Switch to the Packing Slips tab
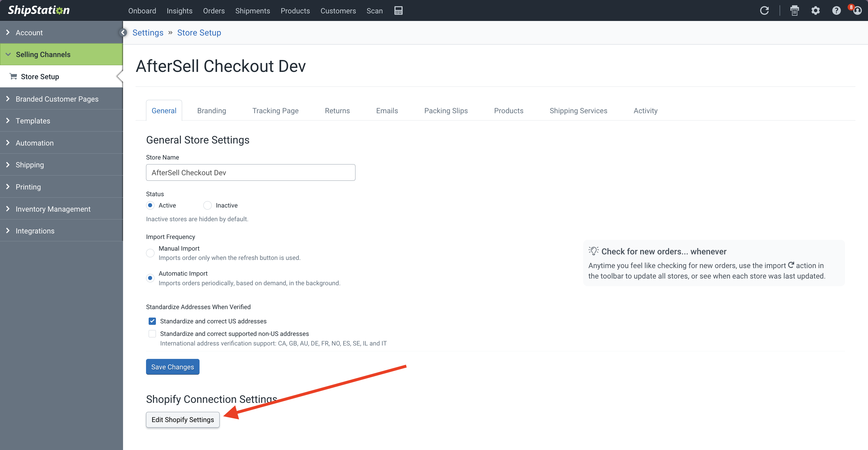The image size is (868, 450). tap(446, 111)
